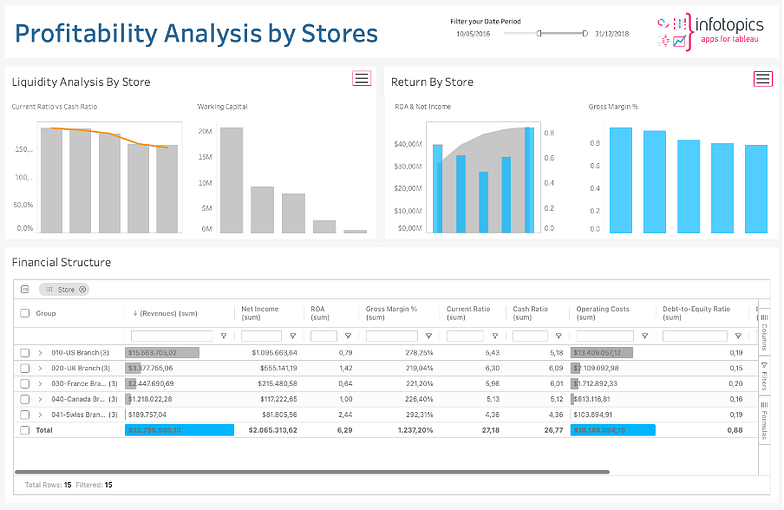Image resolution: width=784 pixels, height=510 pixels.
Task: Open the Return By Store hamburger menu
Action: point(763,79)
